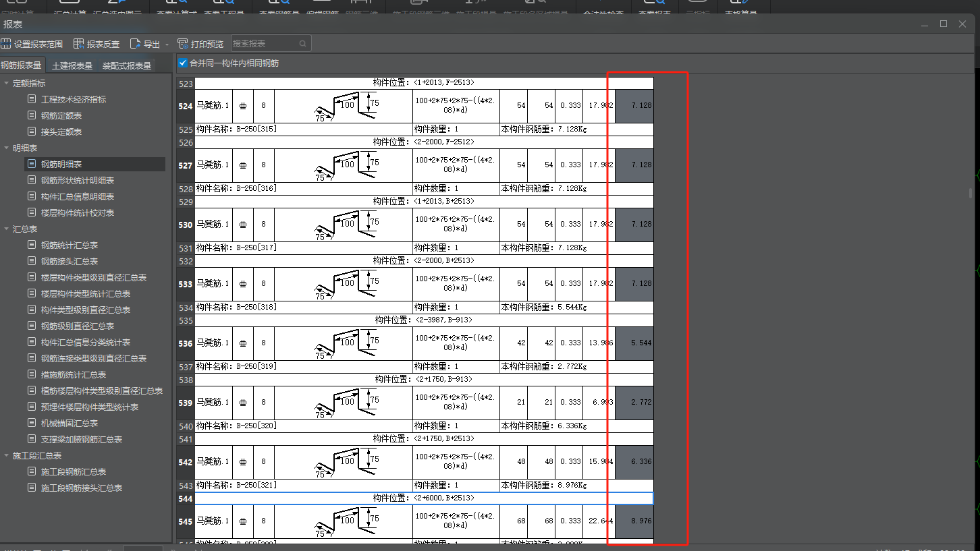
Task: Maximize the 报表 window
Action: pos(944,24)
